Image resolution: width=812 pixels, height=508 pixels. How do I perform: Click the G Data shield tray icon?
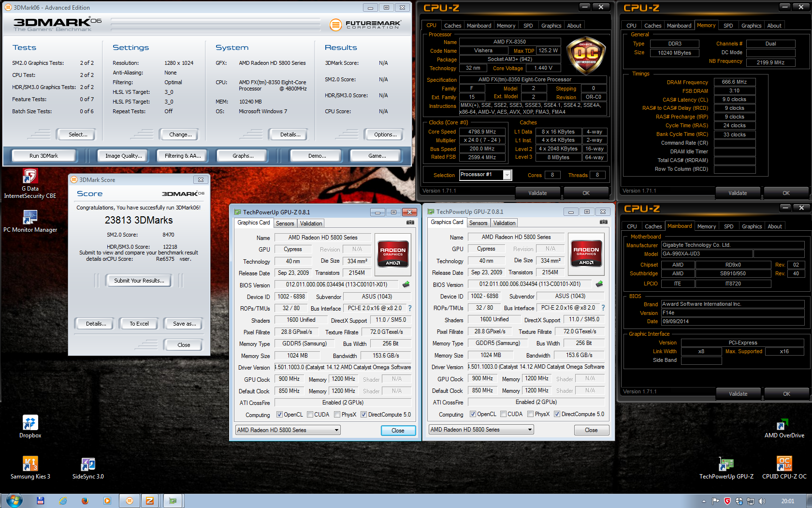click(x=727, y=501)
